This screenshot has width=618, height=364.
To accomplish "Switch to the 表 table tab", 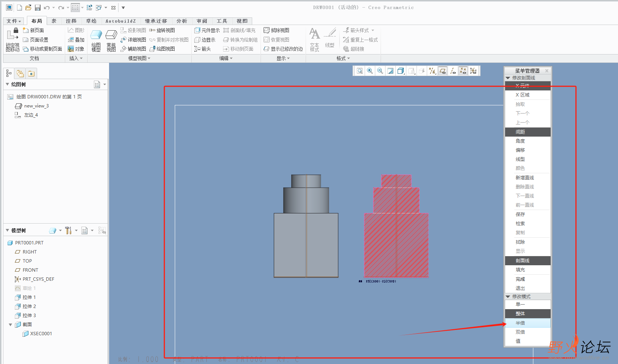I will 54,21.
